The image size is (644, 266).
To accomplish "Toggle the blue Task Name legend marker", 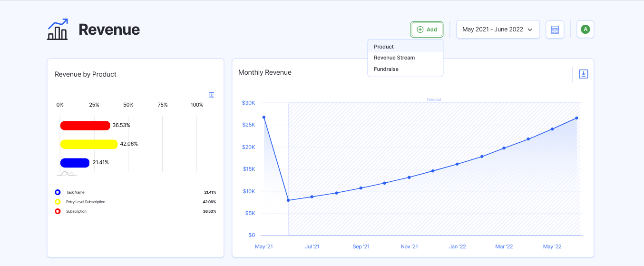I will (58, 192).
